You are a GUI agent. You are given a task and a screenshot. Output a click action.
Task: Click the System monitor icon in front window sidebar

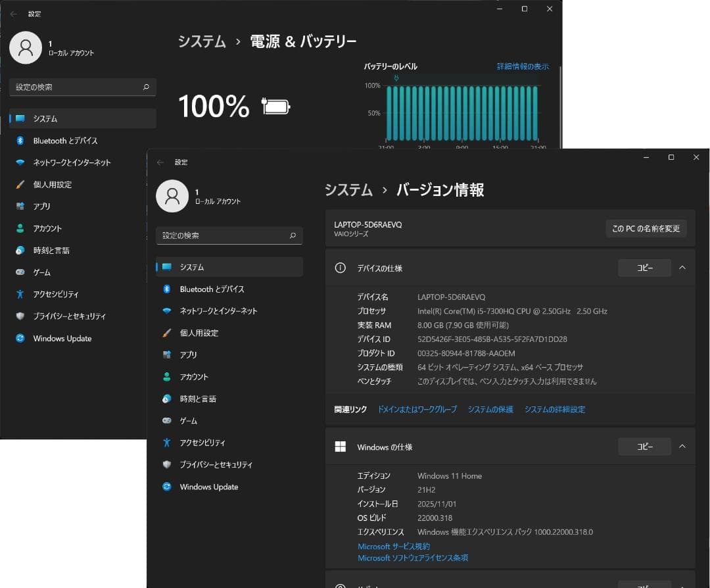[x=166, y=267]
